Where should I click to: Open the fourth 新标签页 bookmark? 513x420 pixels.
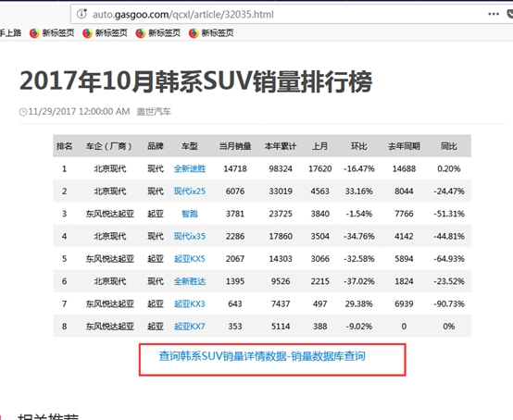click(211, 33)
